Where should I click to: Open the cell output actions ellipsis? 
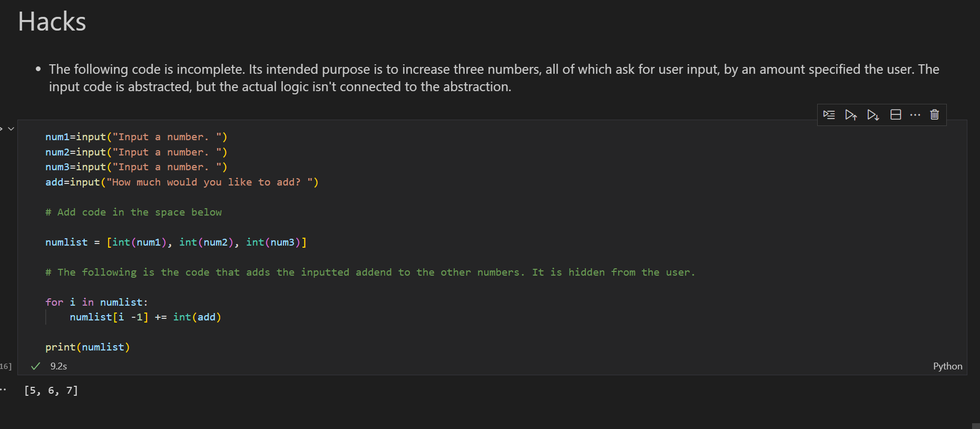[x=4, y=389]
